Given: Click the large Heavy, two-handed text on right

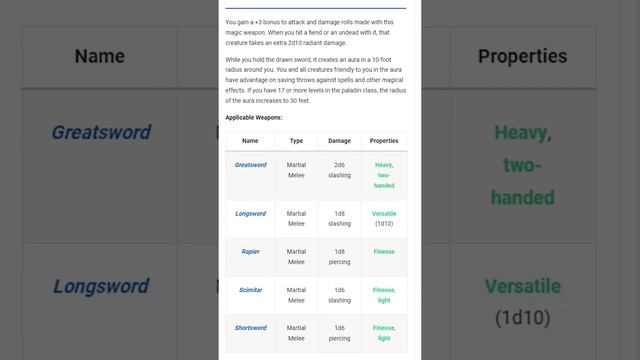Looking at the screenshot, I should (522, 165).
